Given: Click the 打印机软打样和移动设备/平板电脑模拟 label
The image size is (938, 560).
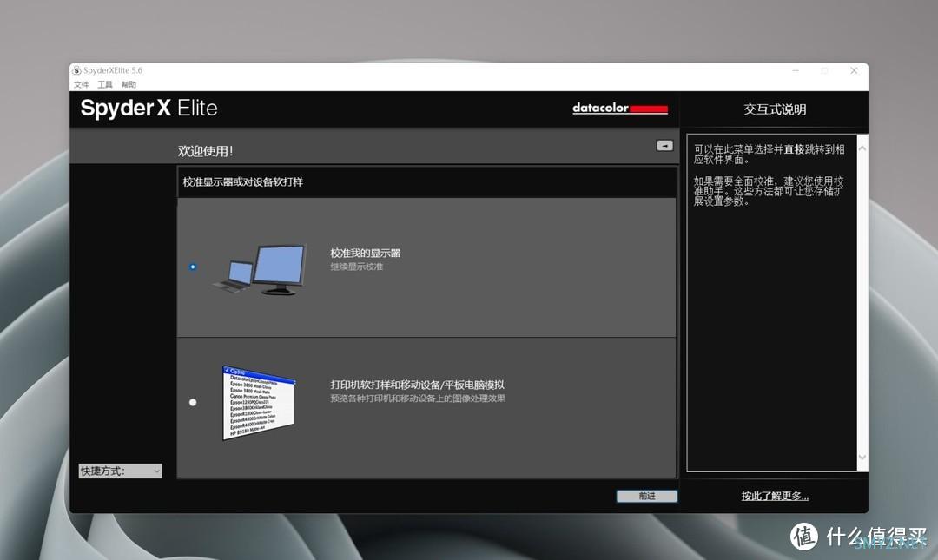Looking at the screenshot, I should 417,385.
